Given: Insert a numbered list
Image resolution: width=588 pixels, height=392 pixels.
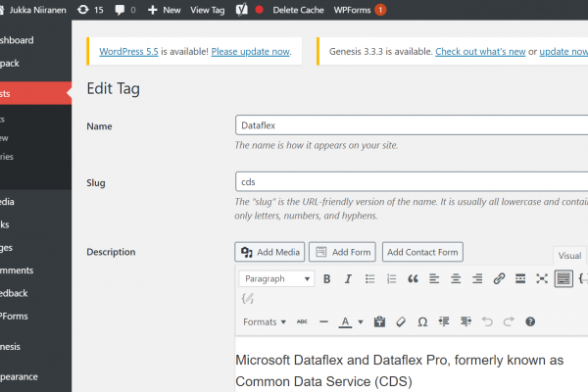Looking at the screenshot, I should (391, 278).
